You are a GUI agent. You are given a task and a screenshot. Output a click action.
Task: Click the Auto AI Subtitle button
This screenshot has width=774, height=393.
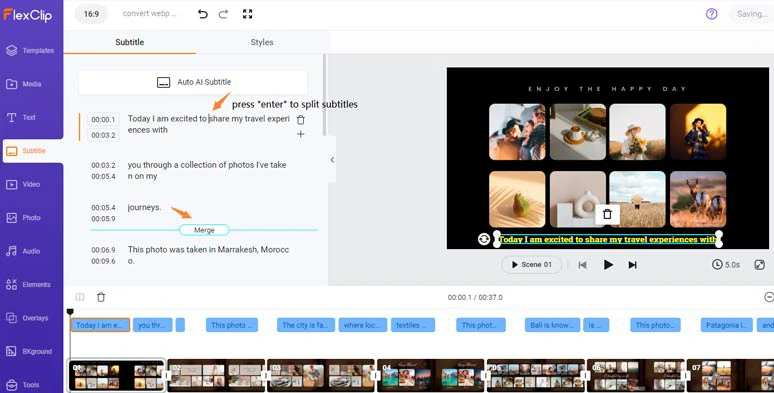click(x=193, y=82)
